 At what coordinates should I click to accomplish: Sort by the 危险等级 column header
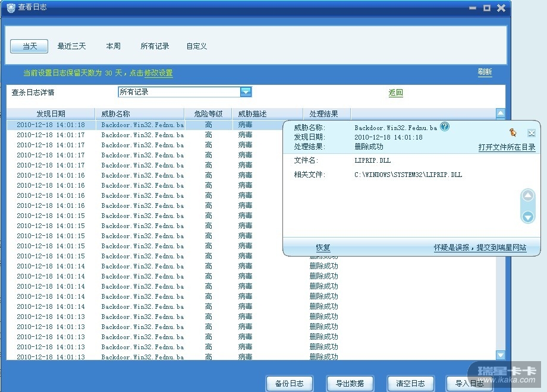click(x=208, y=113)
